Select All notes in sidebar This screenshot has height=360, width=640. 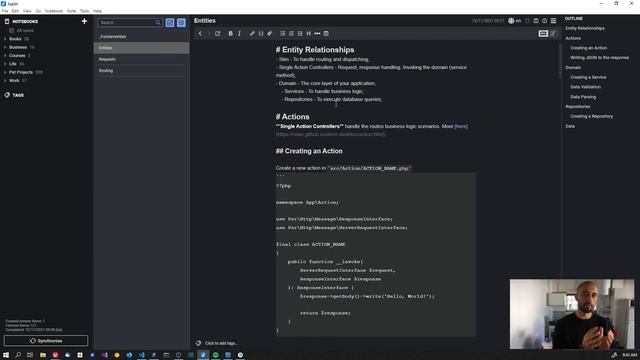25,31
